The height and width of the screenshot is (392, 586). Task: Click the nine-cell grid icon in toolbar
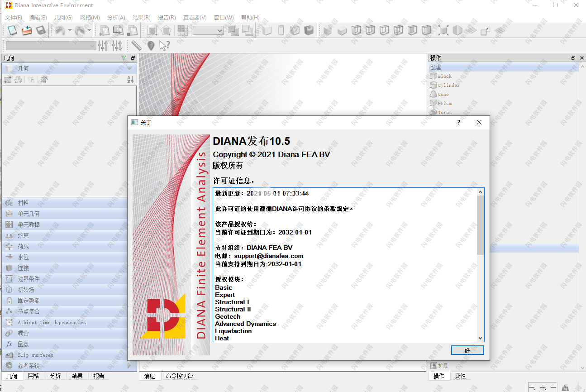pyautogui.click(x=183, y=30)
